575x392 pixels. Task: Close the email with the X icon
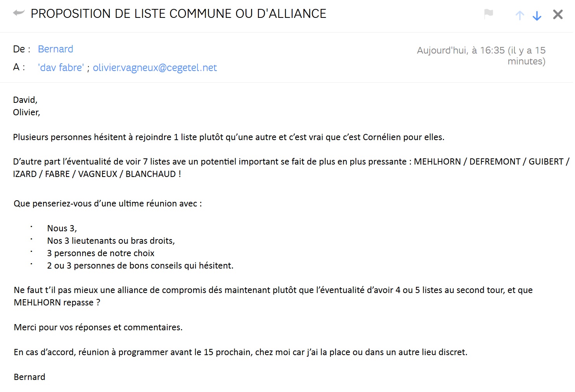pyautogui.click(x=558, y=14)
